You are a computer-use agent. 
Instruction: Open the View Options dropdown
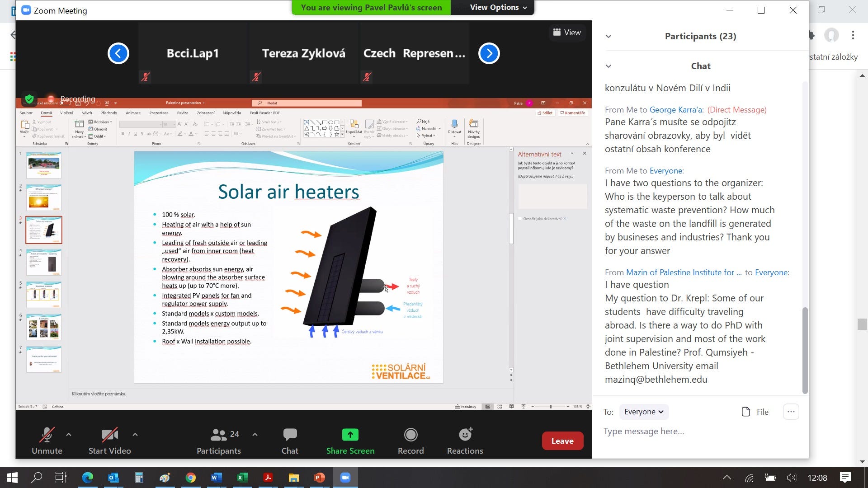pos(498,7)
